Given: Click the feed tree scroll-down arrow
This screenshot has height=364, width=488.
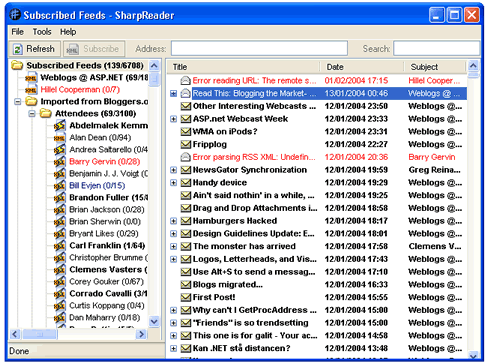Looking at the screenshot, I should (x=154, y=322).
